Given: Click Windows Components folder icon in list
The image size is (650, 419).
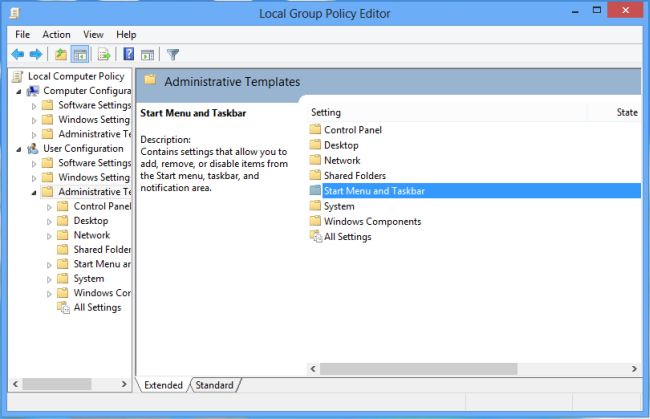Looking at the screenshot, I should click(315, 221).
